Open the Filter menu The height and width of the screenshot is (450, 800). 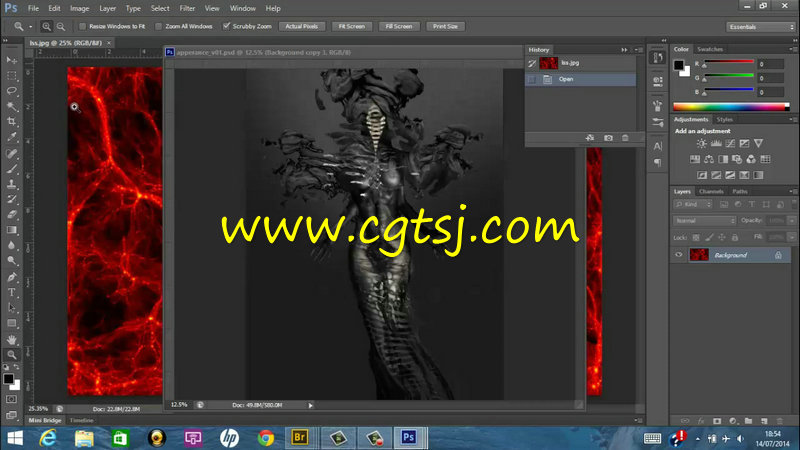187,8
